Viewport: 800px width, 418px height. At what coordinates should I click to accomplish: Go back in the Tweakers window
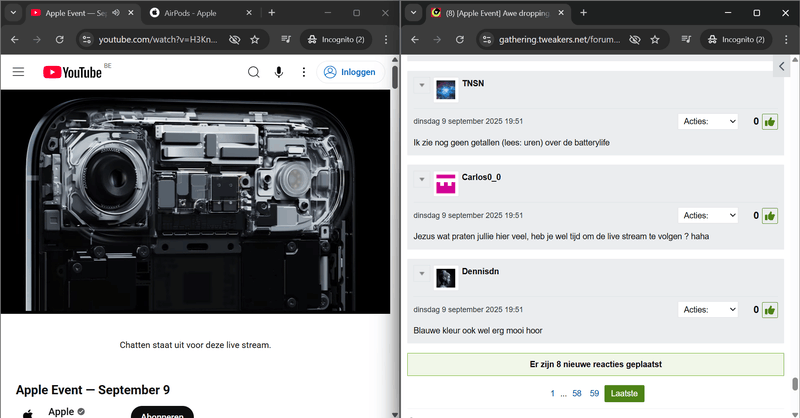pos(415,39)
